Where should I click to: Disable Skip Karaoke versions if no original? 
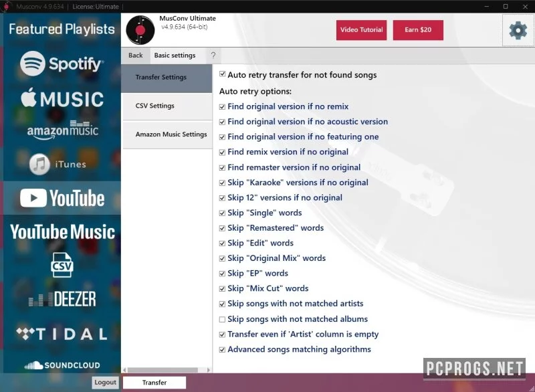pos(222,183)
